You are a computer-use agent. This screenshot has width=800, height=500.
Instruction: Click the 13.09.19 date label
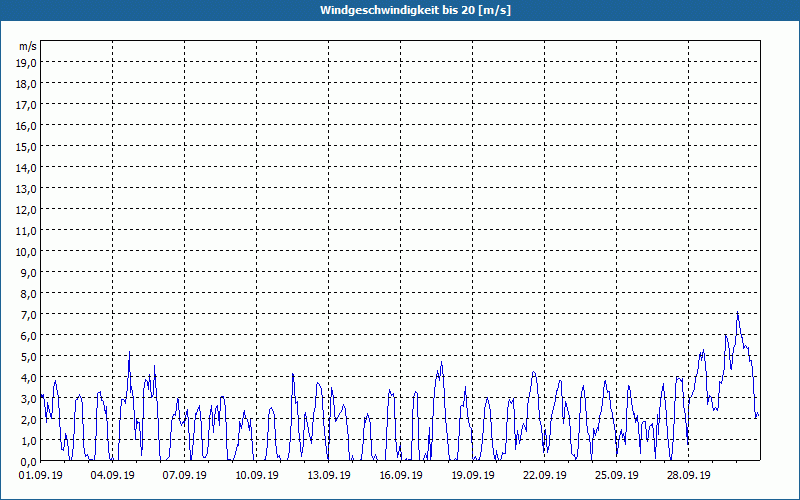[329, 476]
